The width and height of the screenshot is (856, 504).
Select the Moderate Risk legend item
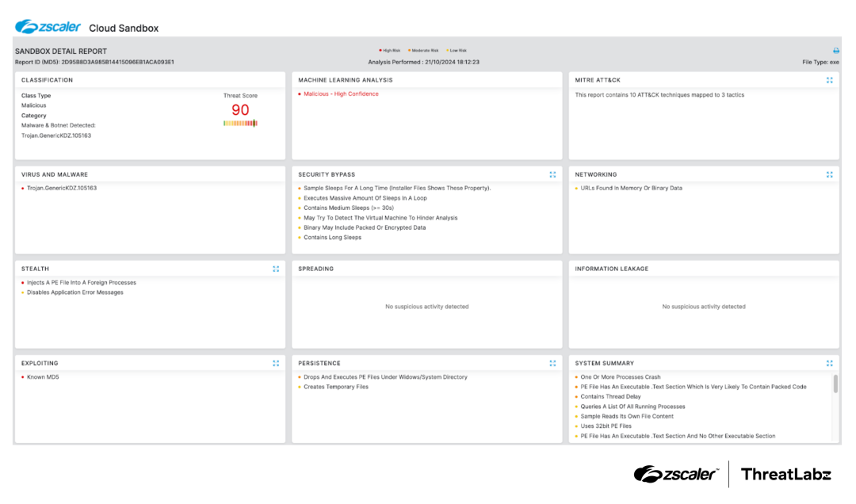(423, 50)
